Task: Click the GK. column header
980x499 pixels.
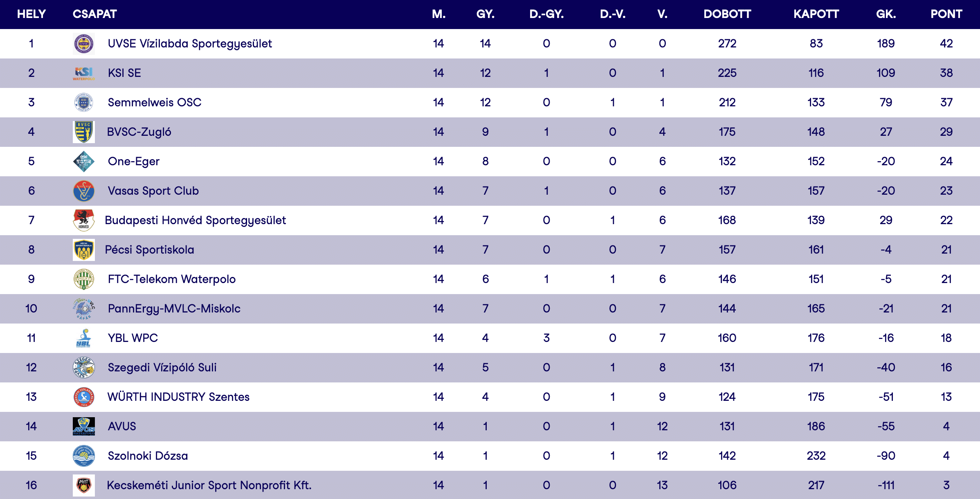Action: pyautogui.click(x=886, y=14)
